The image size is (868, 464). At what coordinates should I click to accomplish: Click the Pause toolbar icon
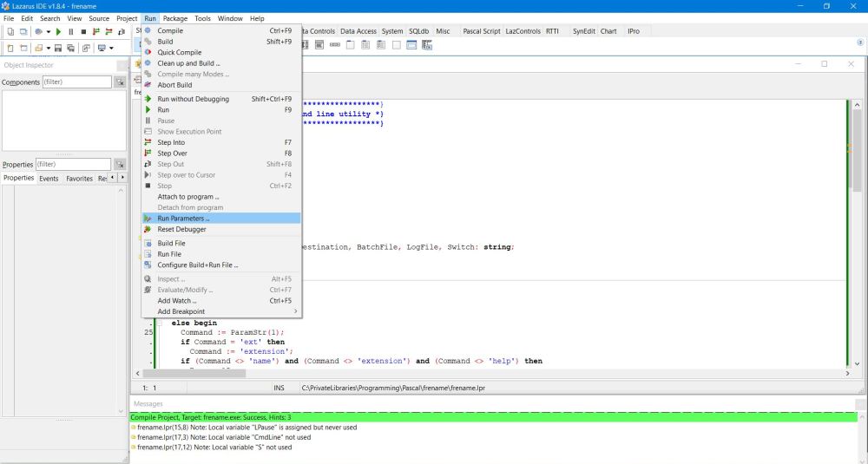tap(71, 32)
